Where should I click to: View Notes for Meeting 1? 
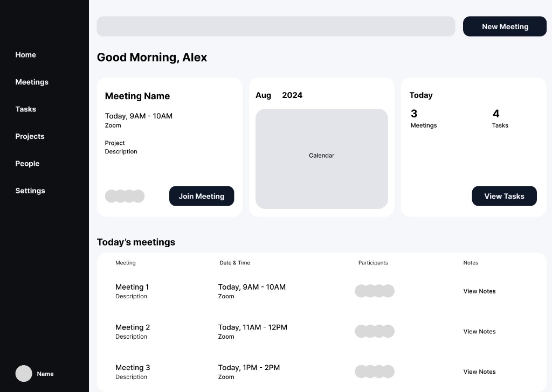pos(479,291)
